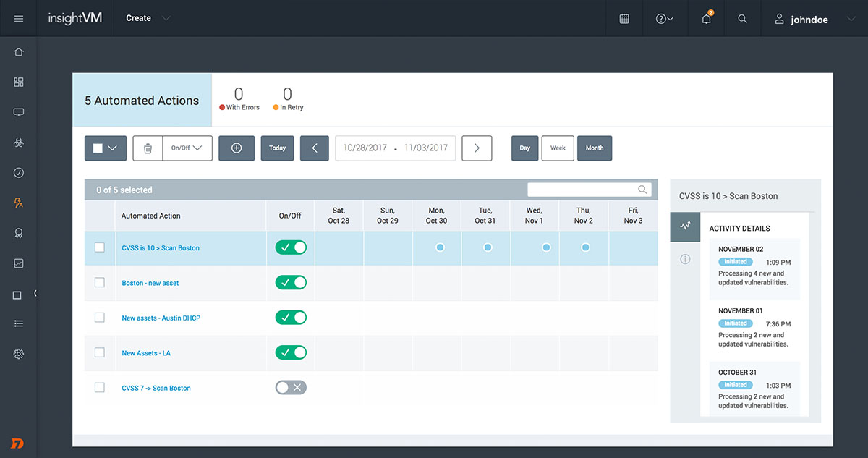Click the notifications bell icon
Image resolution: width=868 pixels, height=458 pixels.
(707, 19)
